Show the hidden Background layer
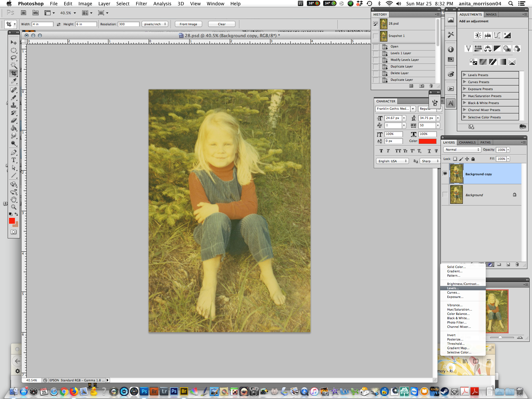The width and height of the screenshot is (532, 399). click(x=445, y=195)
